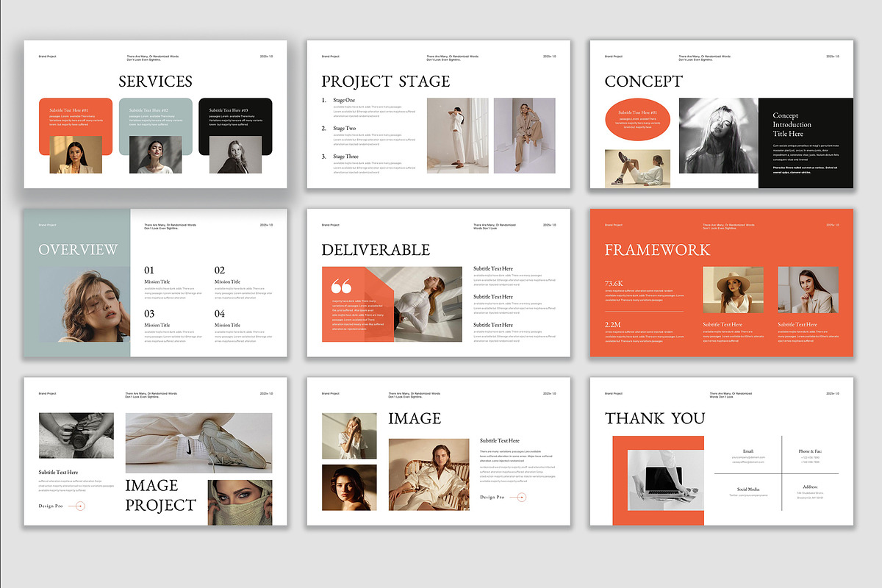Select the IMAGE PROJECT heading
Image resolution: width=882 pixels, height=588 pixels.
[160, 495]
